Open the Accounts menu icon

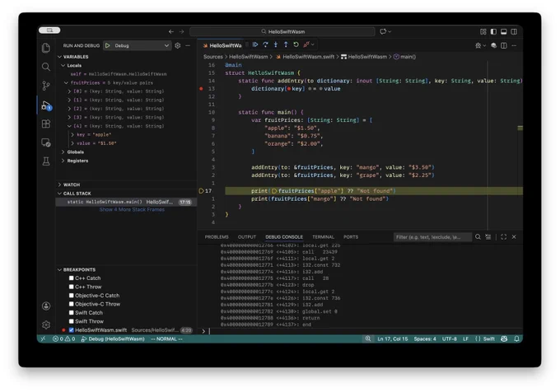tap(46, 306)
